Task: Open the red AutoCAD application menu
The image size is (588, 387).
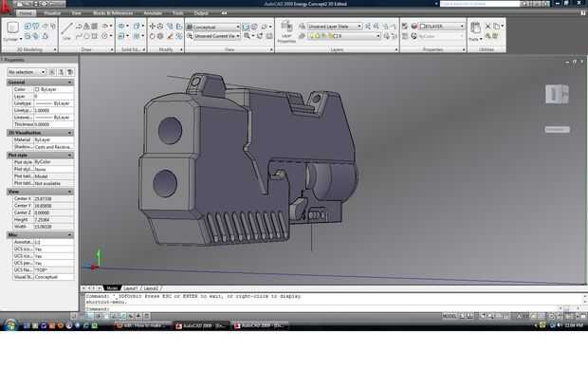Action: coord(6,8)
